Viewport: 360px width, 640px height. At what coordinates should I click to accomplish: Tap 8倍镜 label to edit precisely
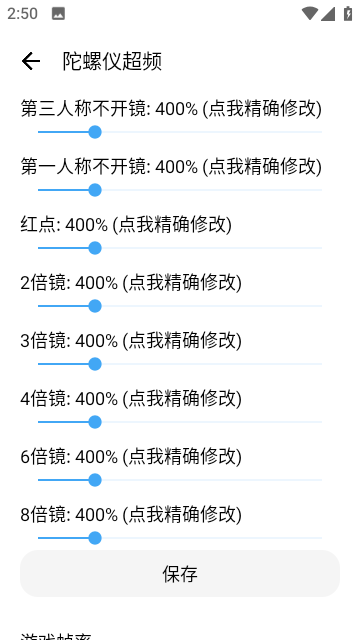[x=131, y=515]
